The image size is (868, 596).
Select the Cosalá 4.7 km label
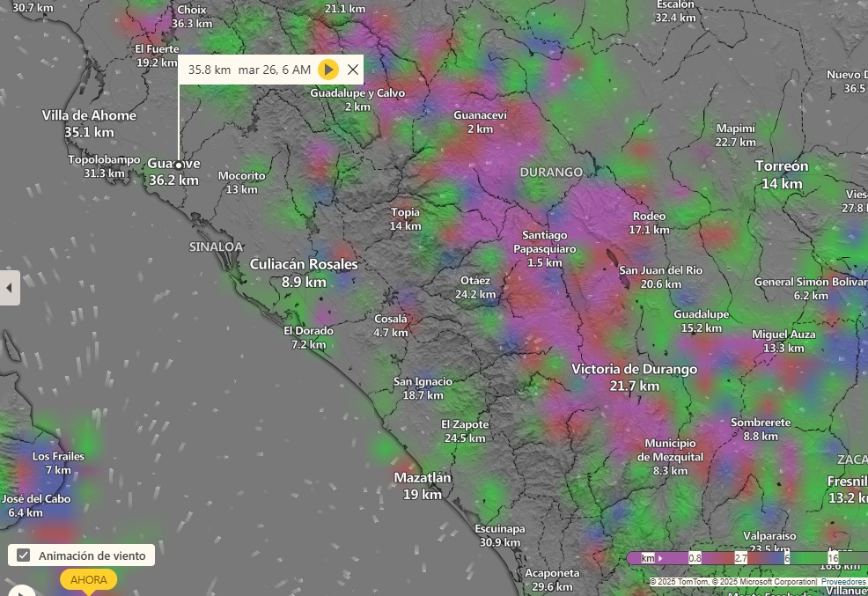(391, 326)
